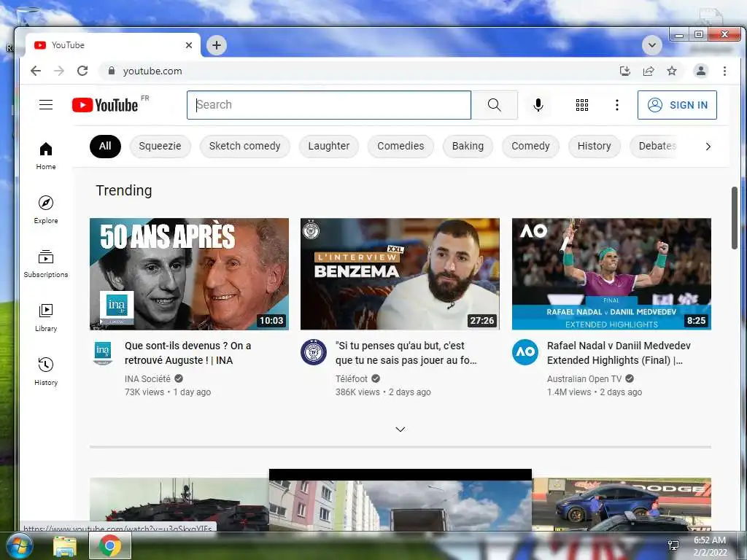Click the install app icon in address bar
The width and height of the screenshot is (747, 560).
click(625, 71)
